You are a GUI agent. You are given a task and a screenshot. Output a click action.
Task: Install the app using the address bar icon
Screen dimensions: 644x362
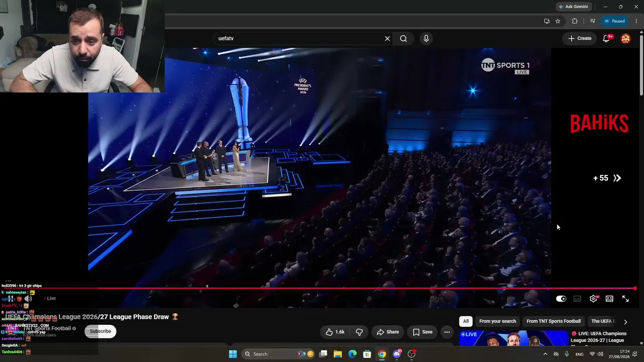[x=547, y=21]
